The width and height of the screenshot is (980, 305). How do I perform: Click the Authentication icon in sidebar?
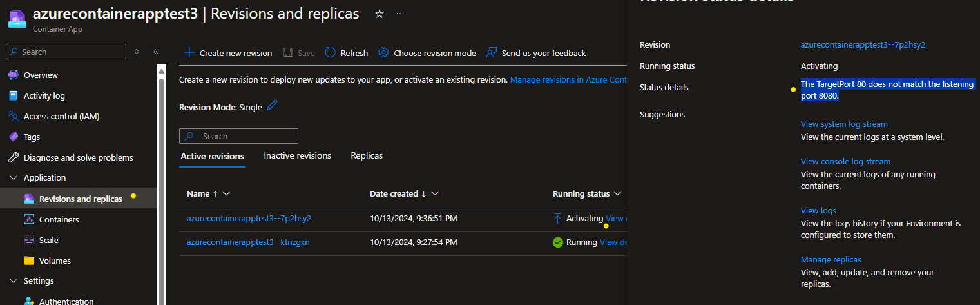(x=28, y=301)
